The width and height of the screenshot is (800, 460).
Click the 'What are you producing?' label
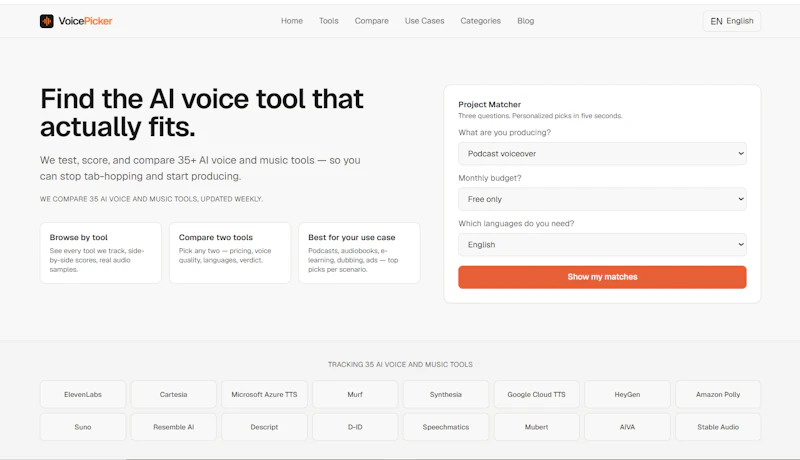tap(505, 133)
